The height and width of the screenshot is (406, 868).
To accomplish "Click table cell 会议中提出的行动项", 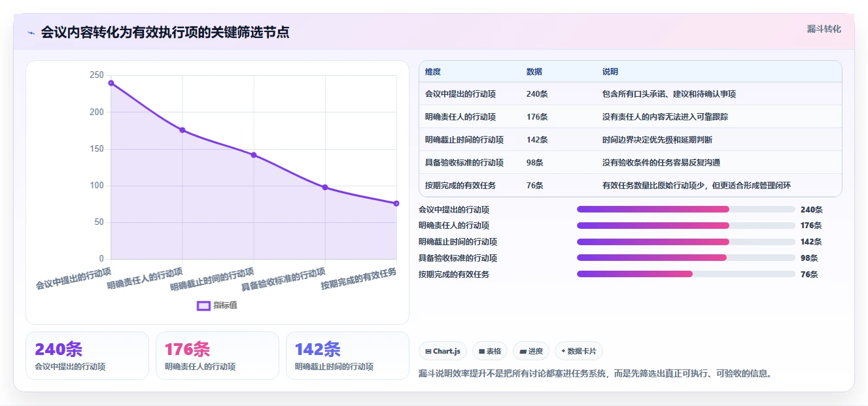I will click(460, 94).
